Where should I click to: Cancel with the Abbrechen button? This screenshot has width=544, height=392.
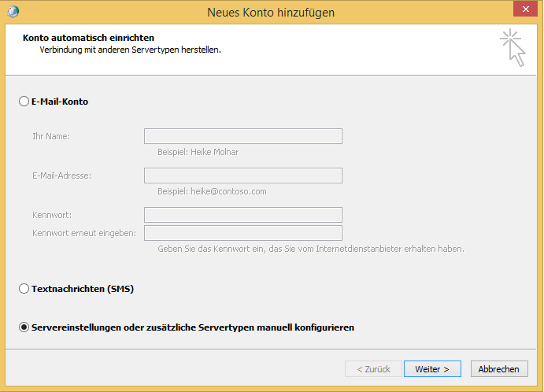(x=498, y=369)
